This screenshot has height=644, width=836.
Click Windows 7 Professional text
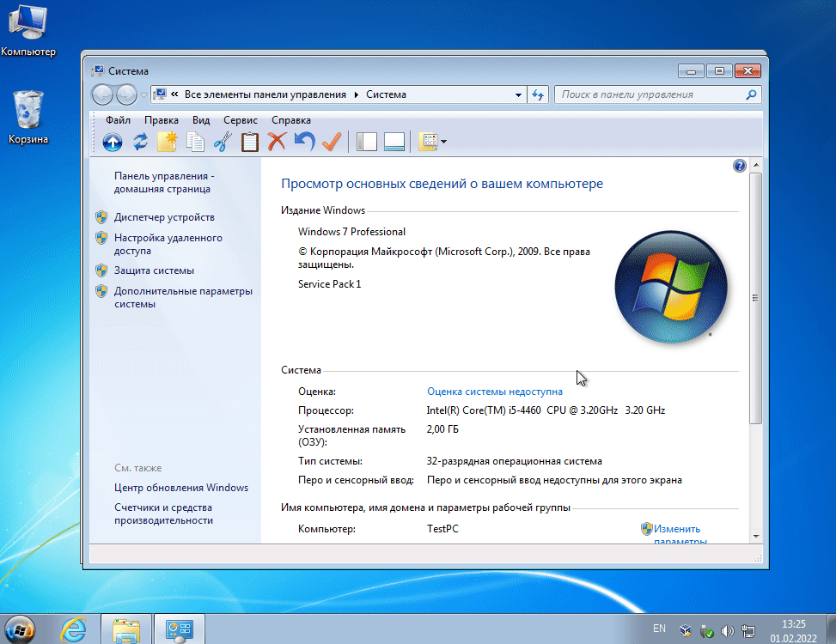tap(351, 232)
